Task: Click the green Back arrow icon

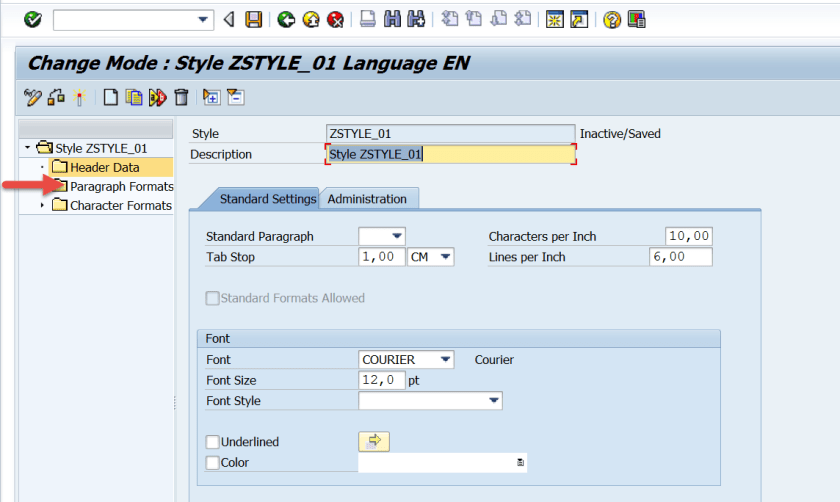Action: pos(287,19)
